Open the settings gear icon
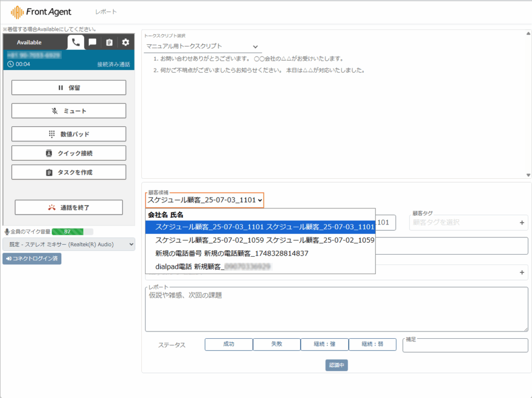Viewport: 532px width, 398px height. [x=125, y=43]
